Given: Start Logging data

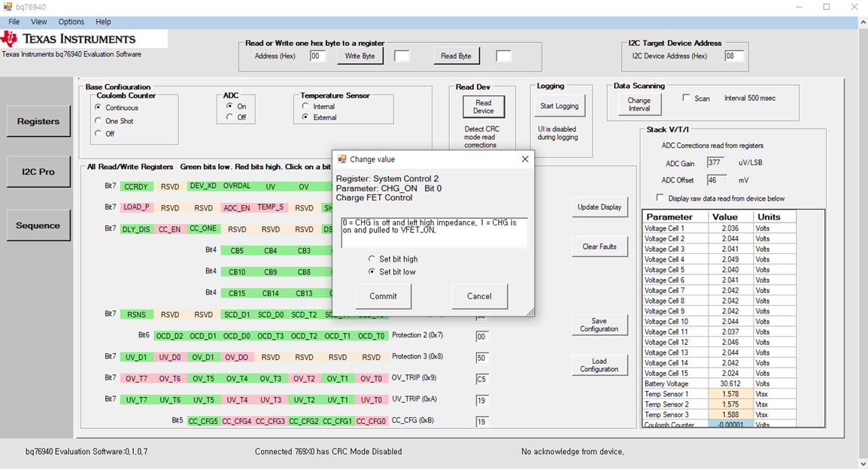Looking at the screenshot, I should click(559, 106).
